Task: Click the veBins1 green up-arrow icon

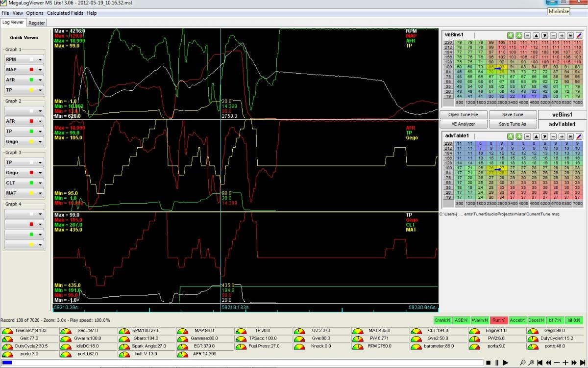Action: pyautogui.click(x=510, y=35)
